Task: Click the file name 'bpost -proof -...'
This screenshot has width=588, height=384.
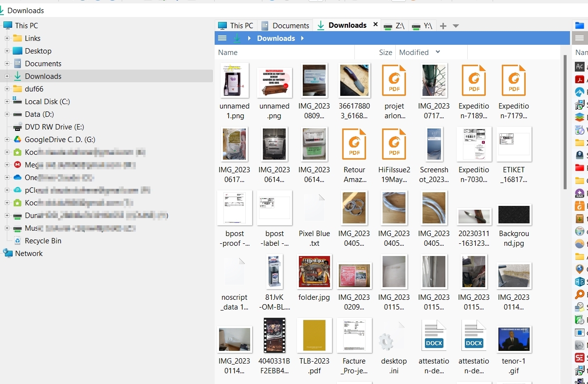Action: click(235, 238)
